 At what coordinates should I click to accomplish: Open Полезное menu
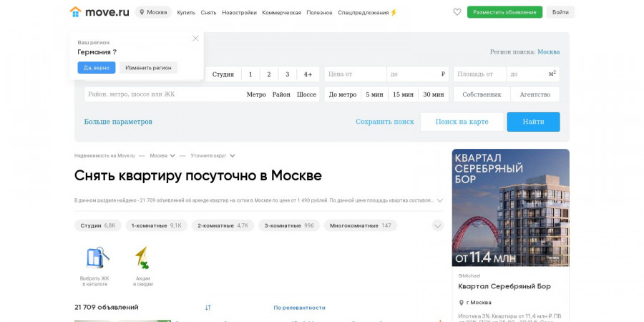320,12
